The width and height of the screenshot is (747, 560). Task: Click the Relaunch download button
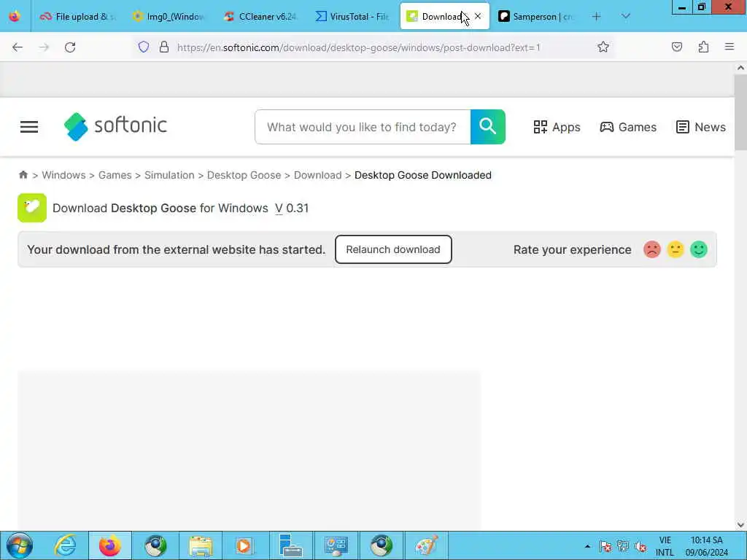[x=393, y=249]
